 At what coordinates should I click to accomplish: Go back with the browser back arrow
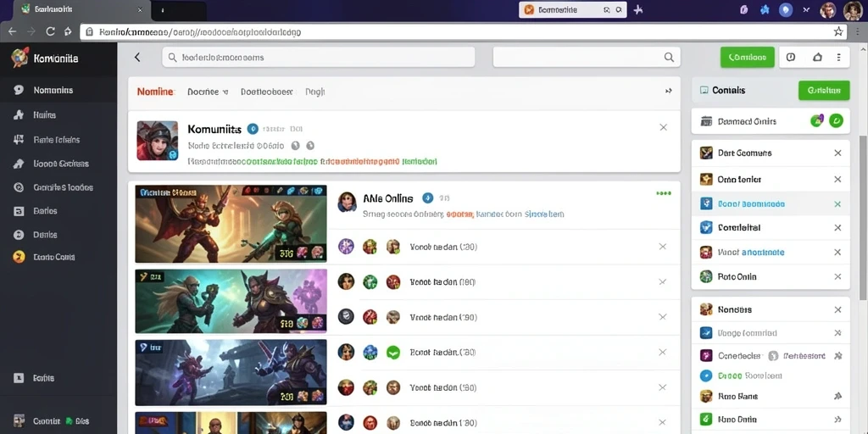coord(12,31)
